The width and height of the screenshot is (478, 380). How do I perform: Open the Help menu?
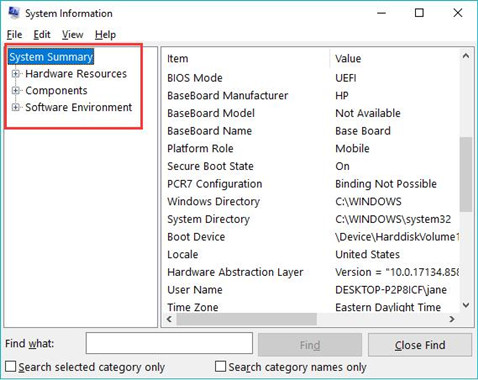tap(105, 34)
